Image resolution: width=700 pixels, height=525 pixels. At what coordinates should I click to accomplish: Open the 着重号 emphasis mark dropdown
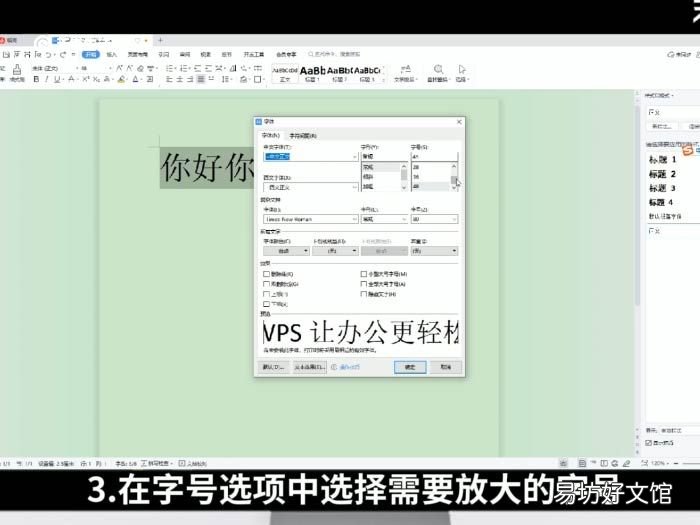click(x=434, y=251)
